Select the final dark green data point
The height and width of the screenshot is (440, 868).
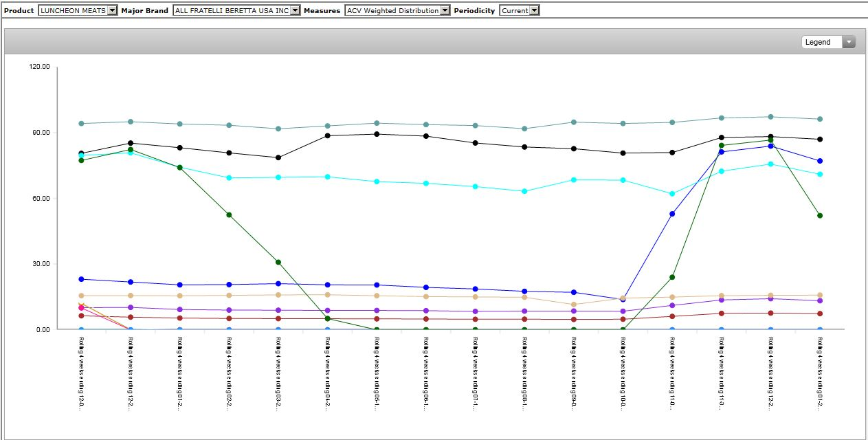[x=819, y=215]
